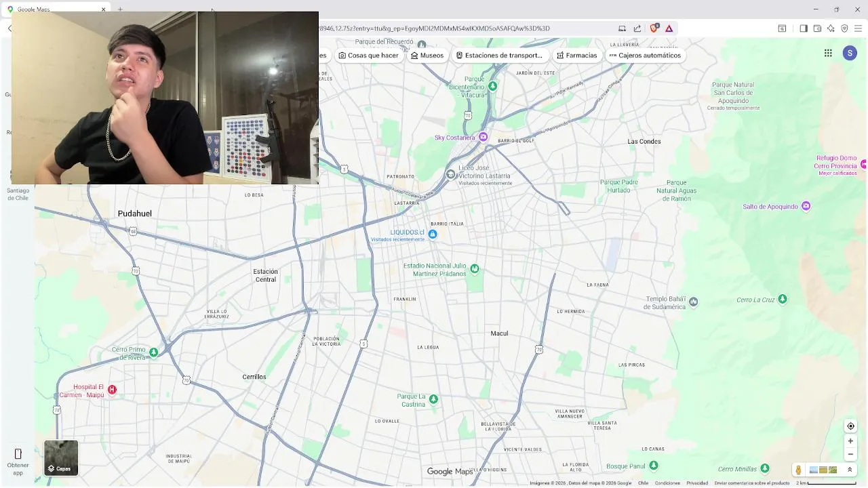Image resolution: width=868 pixels, height=488 pixels.
Task: Pick up the Street View pegman
Action: point(798,470)
